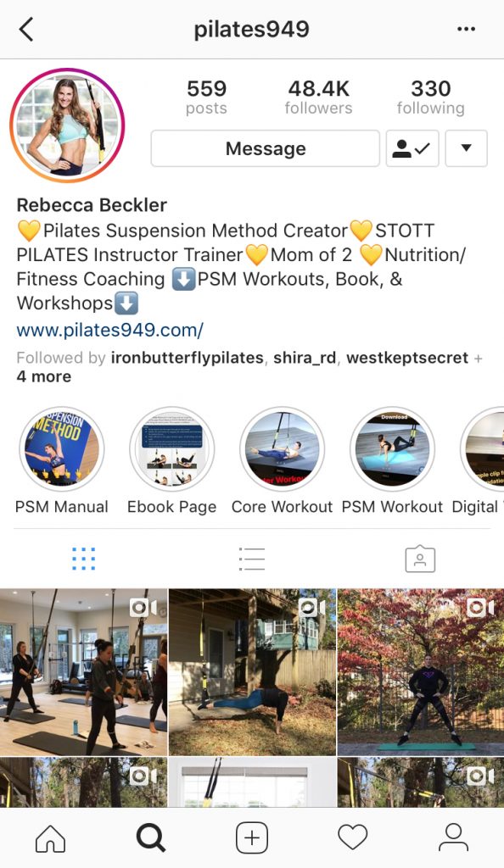Expand suggested accounts dropdown arrow
This screenshot has height=868, width=504.
click(x=467, y=148)
